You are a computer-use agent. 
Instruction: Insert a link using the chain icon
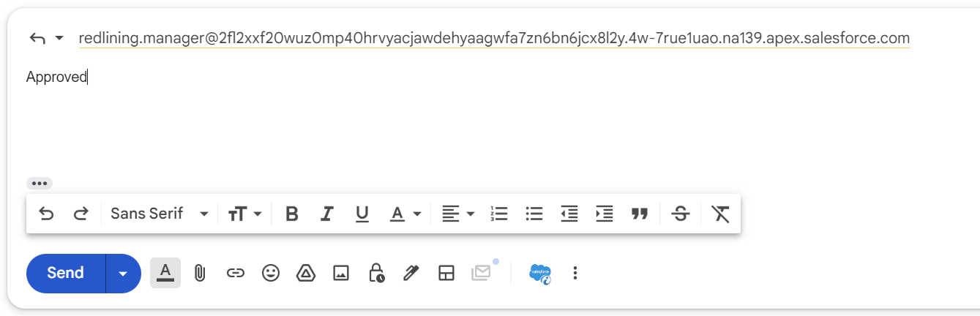235,273
